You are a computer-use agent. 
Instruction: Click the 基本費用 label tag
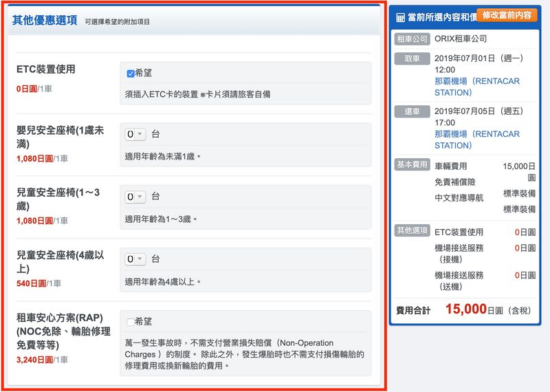click(412, 164)
